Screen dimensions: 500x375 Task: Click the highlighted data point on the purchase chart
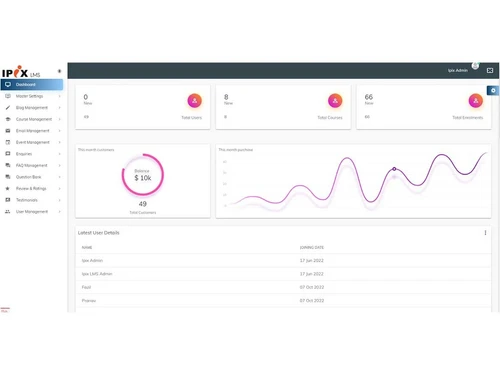394,169
